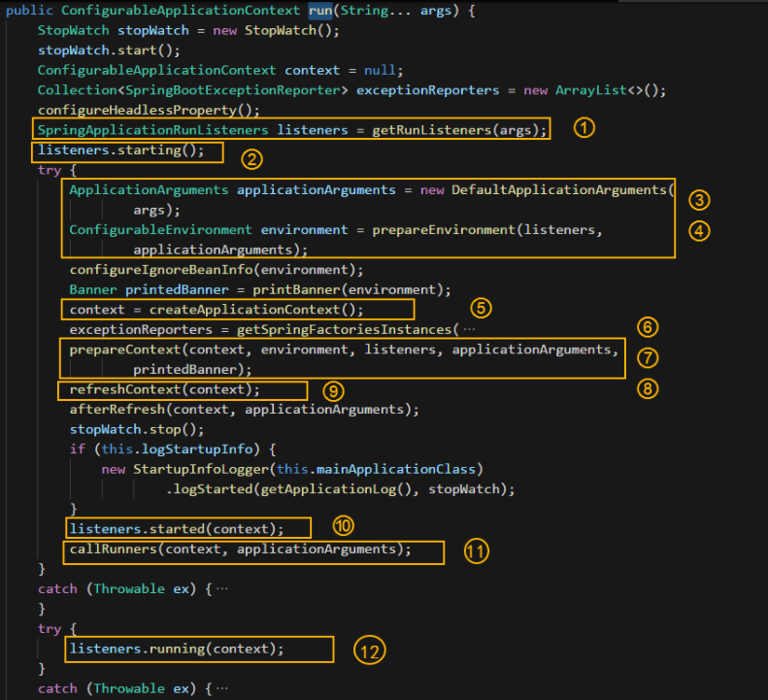Click ConfigurableApplicationContext return type in signature
The image size is (768, 700).
click(x=181, y=11)
